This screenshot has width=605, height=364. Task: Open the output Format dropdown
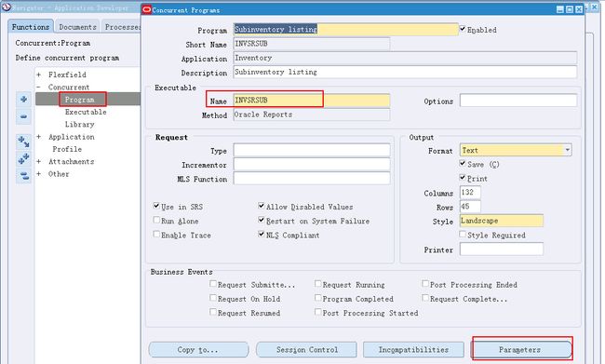click(x=568, y=150)
